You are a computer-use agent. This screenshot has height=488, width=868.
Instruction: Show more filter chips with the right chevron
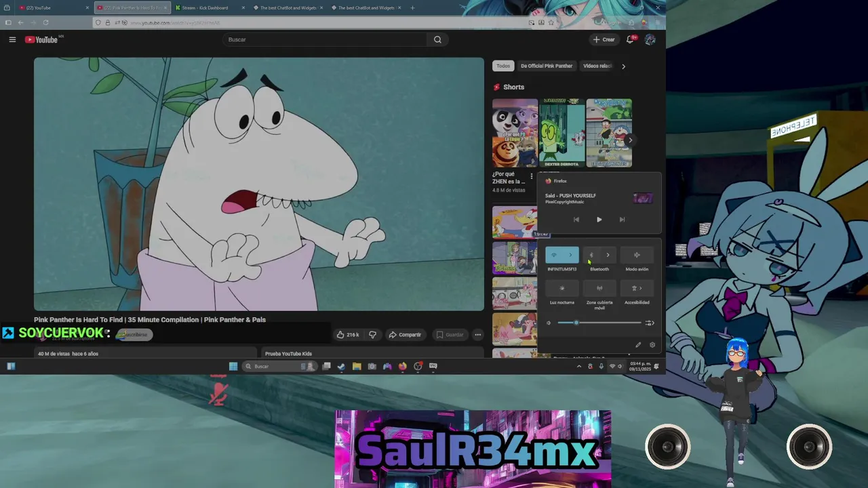(x=623, y=66)
